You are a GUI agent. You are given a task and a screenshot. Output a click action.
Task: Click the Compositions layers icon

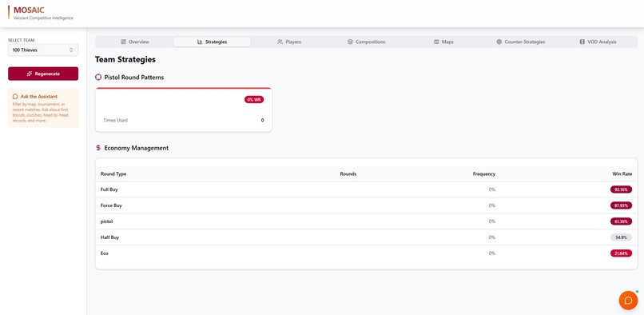[x=350, y=42]
